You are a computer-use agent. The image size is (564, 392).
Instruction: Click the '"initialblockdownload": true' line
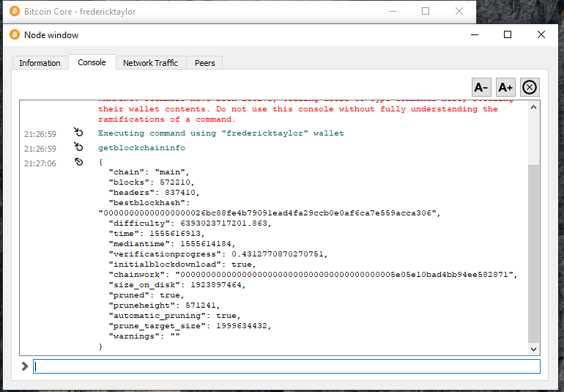(x=182, y=265)
